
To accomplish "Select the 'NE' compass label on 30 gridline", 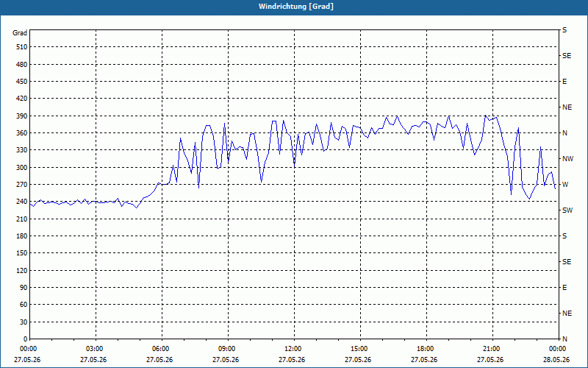I will pyautogui.click(x=567, y=314).
